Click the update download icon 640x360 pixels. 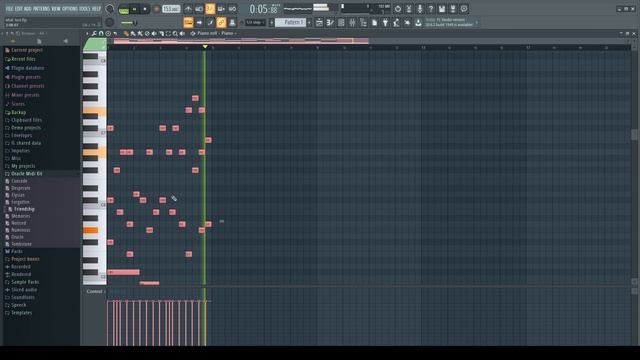pyautogui.click(x=418, y=23)
